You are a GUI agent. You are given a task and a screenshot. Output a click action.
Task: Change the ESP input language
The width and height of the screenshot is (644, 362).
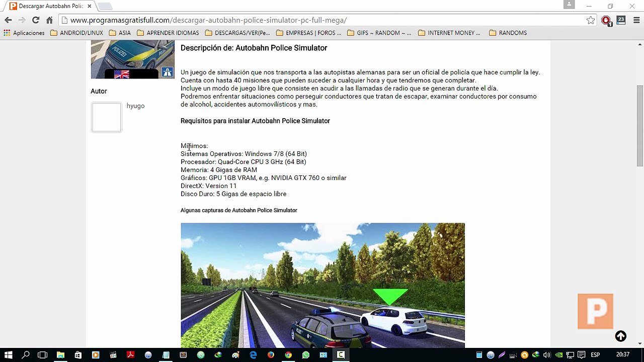click(595, 354)
